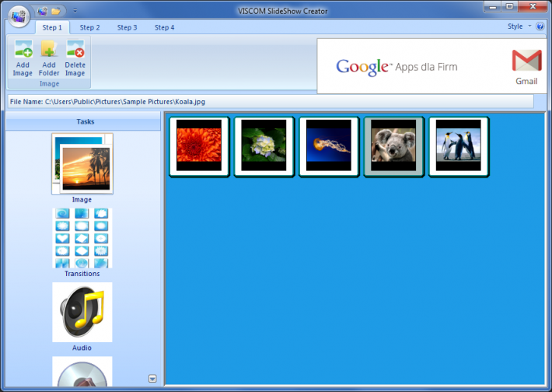Click the blue help icon
552x392 pixels.
[540, 26]
